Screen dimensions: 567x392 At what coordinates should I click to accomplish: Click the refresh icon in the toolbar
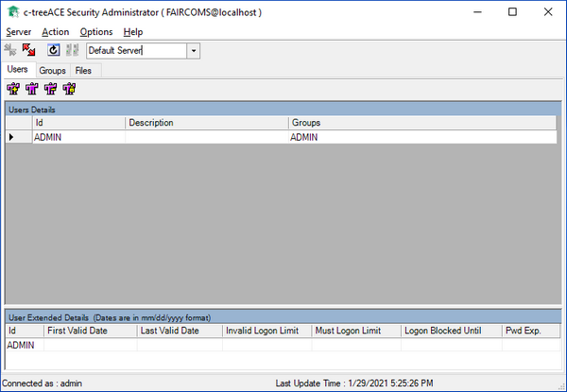pos(54,50)
